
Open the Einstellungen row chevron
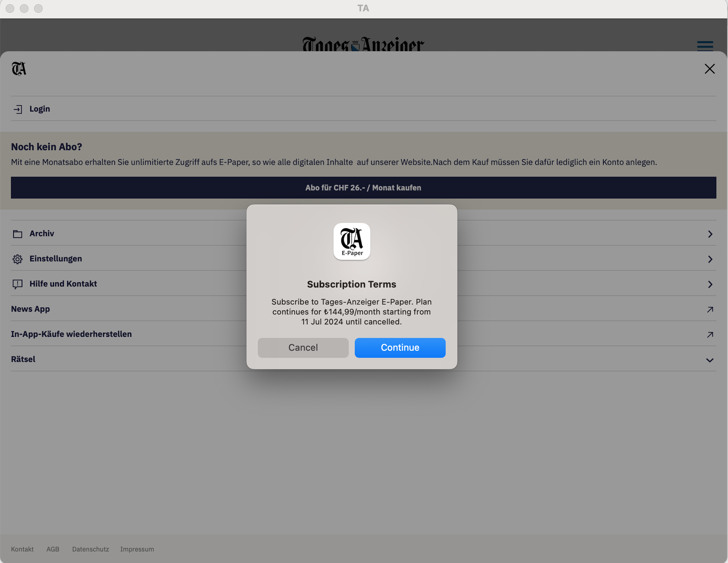tap(710, 259)
